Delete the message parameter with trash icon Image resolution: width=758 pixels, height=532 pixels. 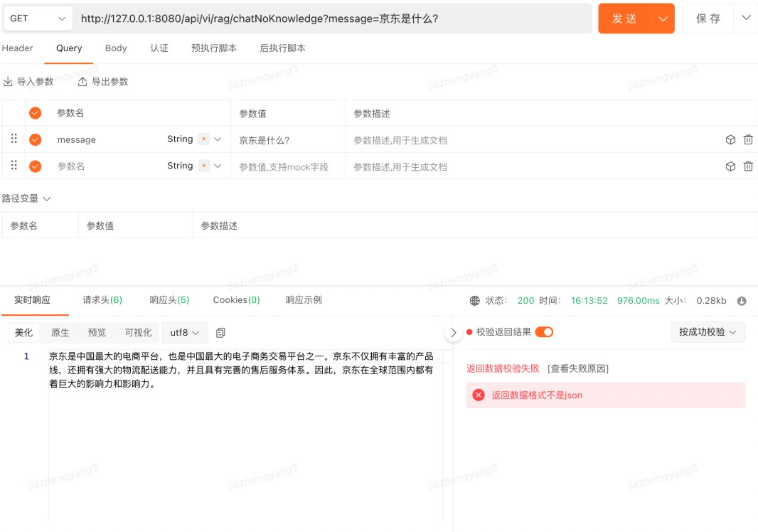pyautogui.click(x=748, y=139)
